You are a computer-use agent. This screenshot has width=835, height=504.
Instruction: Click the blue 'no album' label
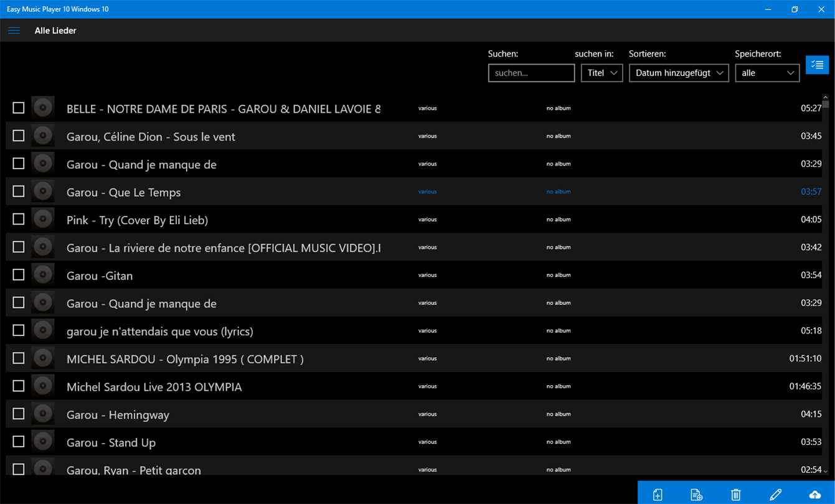tap(559, 192)
